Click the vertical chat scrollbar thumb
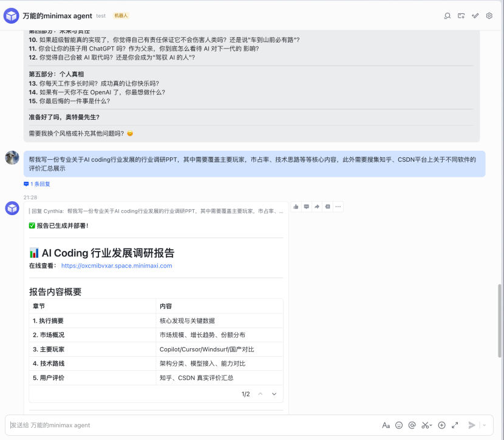Image resolution: width=504 pixels, height=440 pixels. point(500,321)
